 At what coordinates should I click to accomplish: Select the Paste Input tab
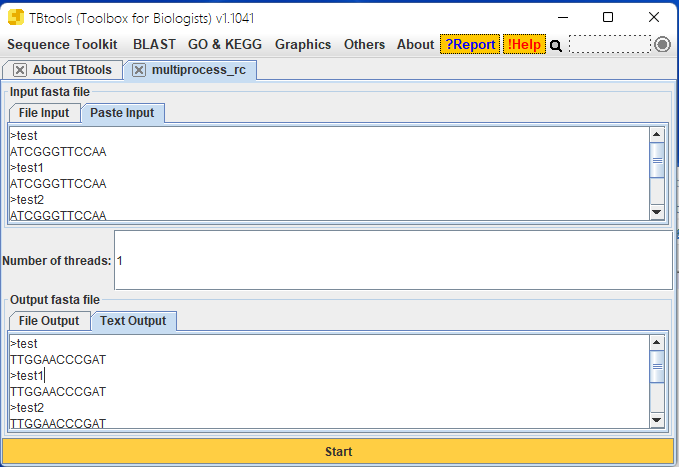click(x=123, y=113)
